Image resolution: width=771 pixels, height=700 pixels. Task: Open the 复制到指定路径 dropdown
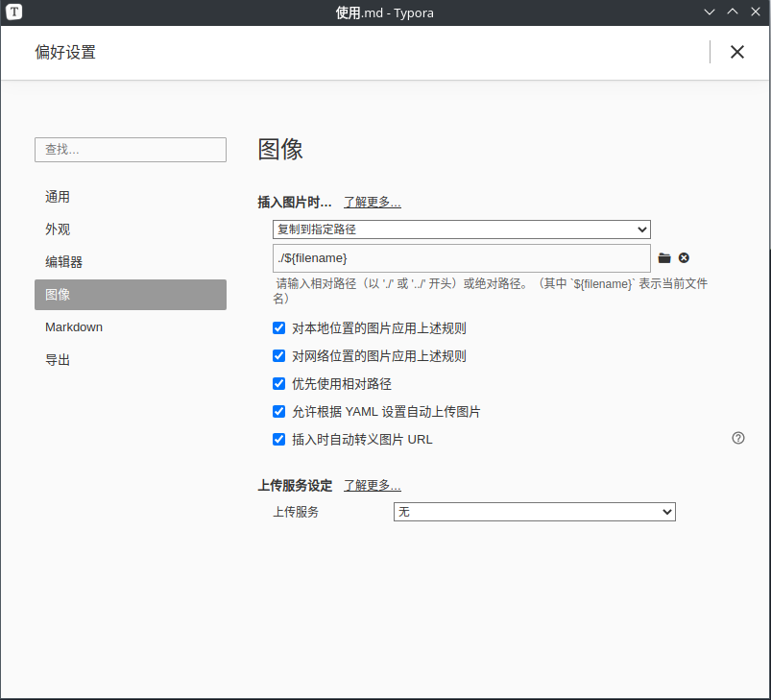click(461, 229)
